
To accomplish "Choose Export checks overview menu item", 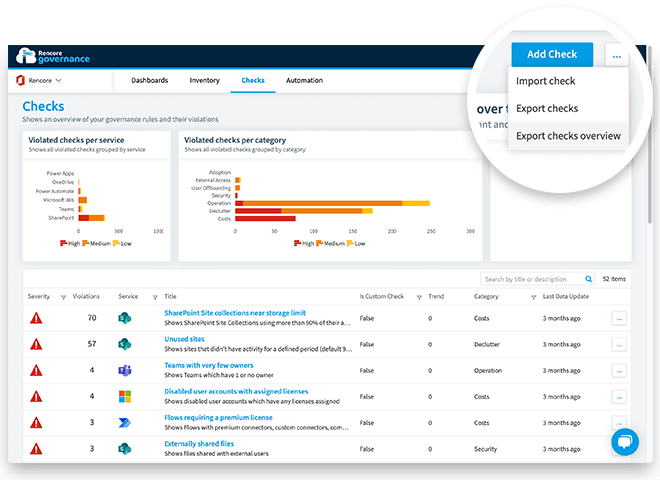I will (x=568, y=136).
